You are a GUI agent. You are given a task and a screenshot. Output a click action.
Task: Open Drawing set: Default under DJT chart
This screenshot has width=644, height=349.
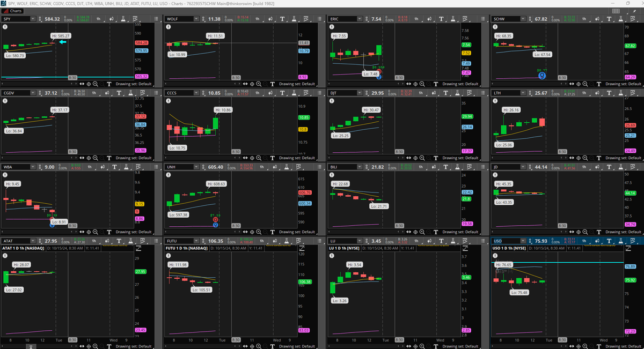461,158
